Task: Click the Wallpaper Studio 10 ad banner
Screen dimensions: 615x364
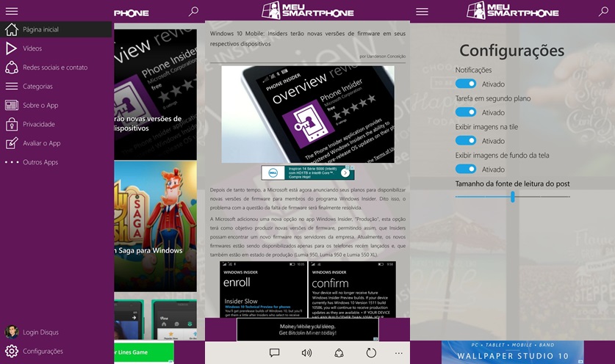Action: (513, 352)
